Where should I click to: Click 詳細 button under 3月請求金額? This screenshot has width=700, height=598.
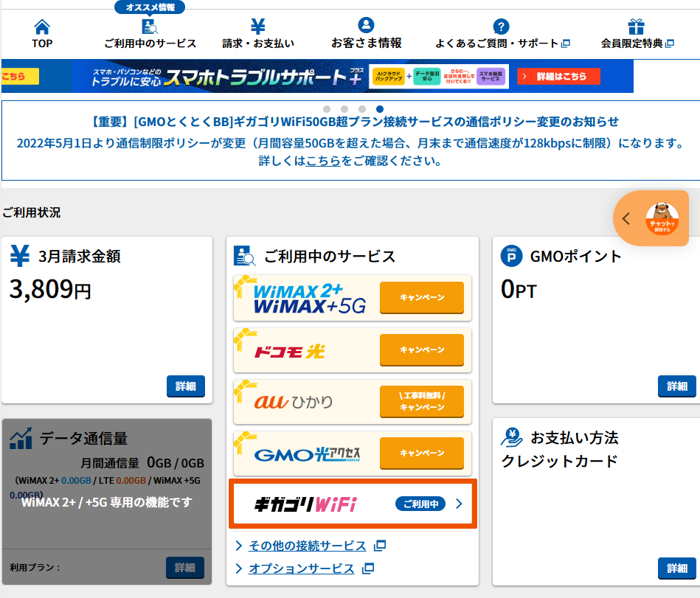coord(185,386)
